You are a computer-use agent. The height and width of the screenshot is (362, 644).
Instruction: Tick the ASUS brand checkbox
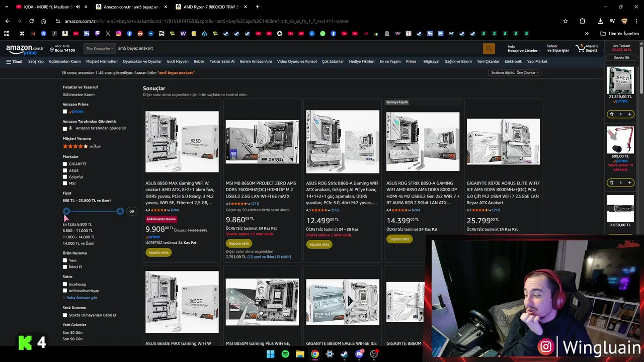(65, 170)
